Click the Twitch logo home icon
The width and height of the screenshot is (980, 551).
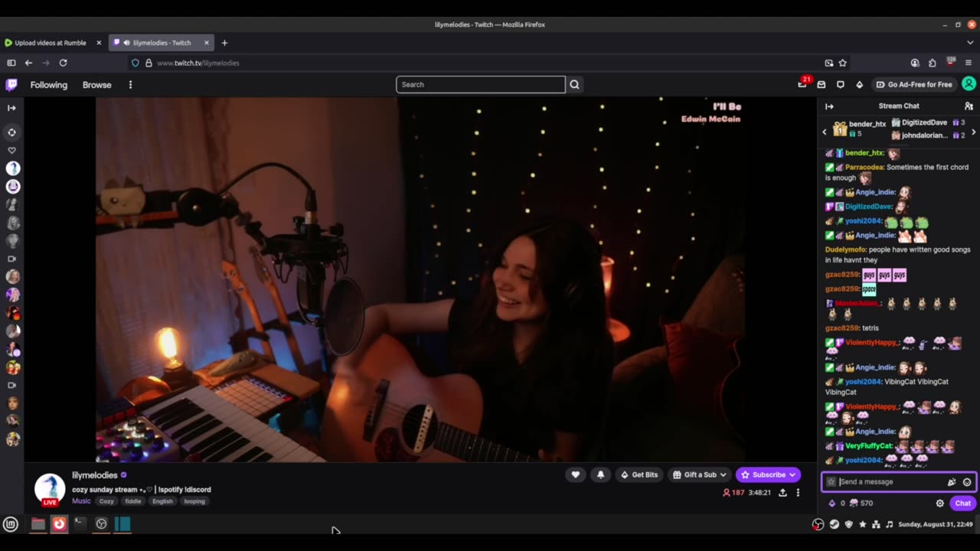tap(11, 85)
